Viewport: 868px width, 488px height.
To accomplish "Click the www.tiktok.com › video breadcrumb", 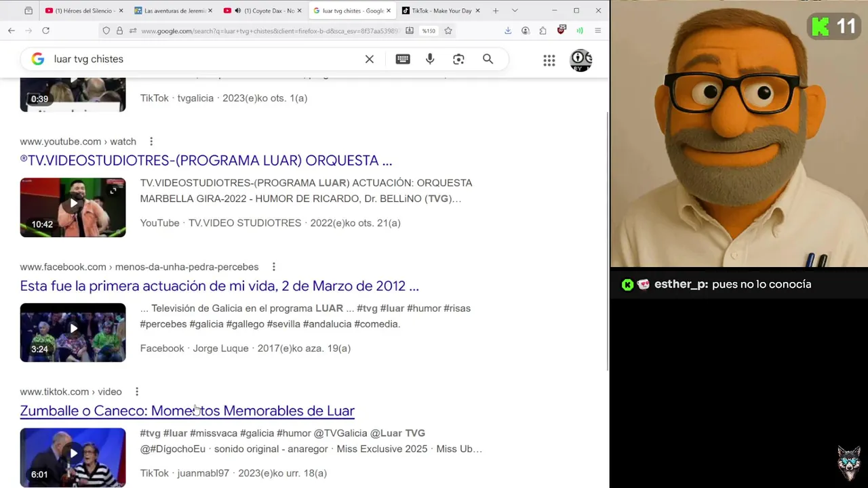I will pos(71,392).
